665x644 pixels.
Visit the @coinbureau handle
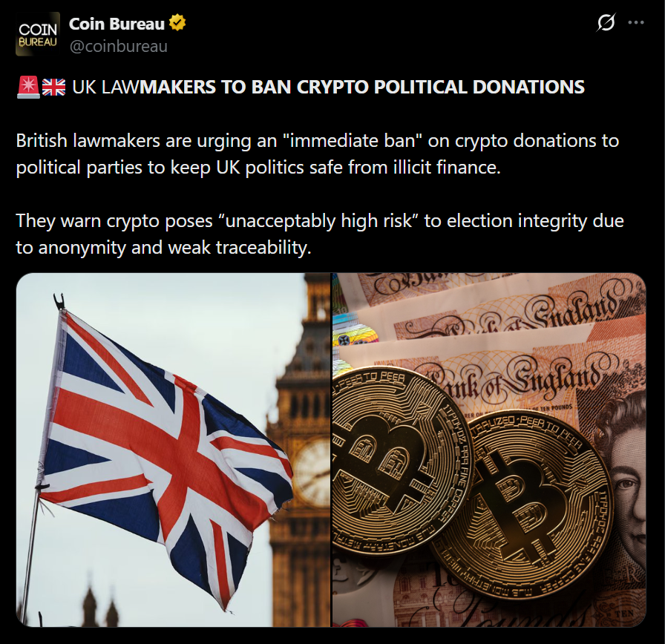point(118,46)
